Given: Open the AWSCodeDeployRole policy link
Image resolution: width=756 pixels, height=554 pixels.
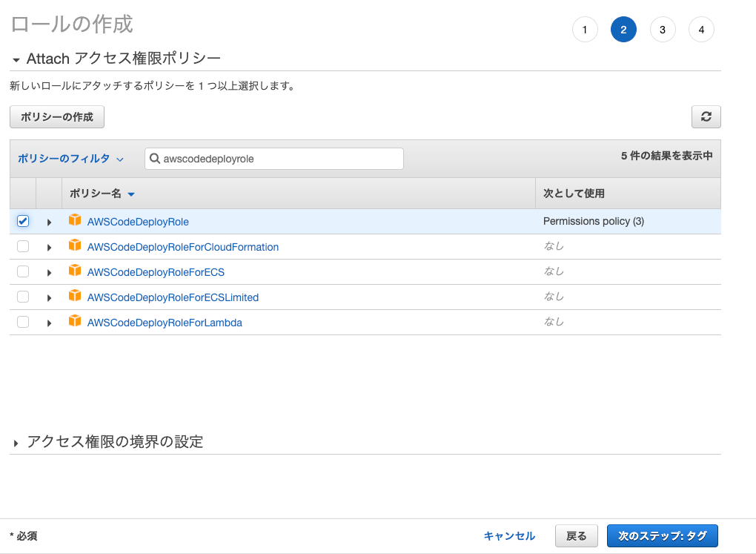Looking at the screenshot, I should tap(137, 220).
